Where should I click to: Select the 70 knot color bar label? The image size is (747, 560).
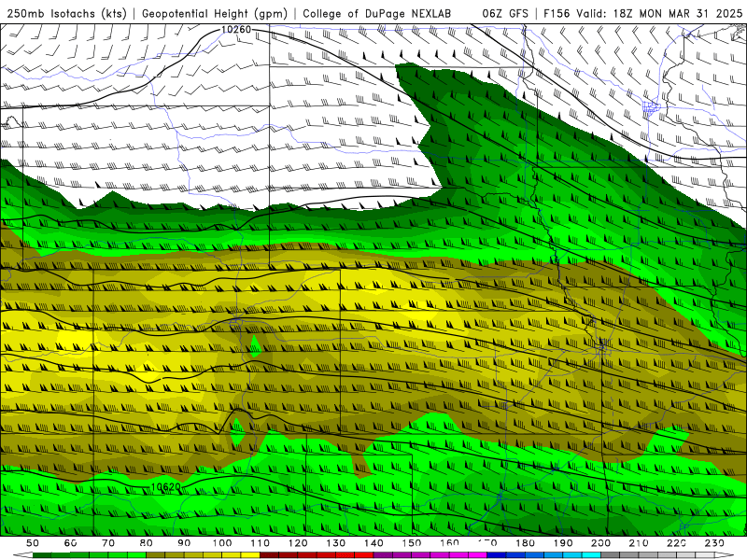108,543
